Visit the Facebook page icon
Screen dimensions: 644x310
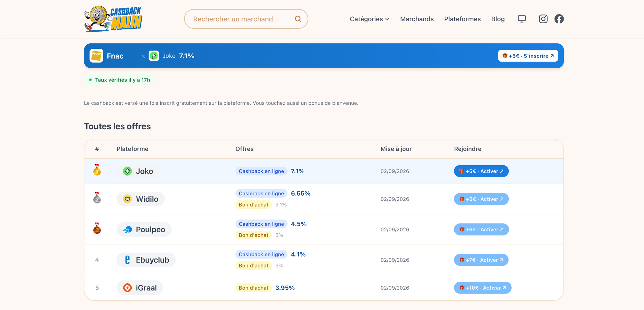click(559, 19)
